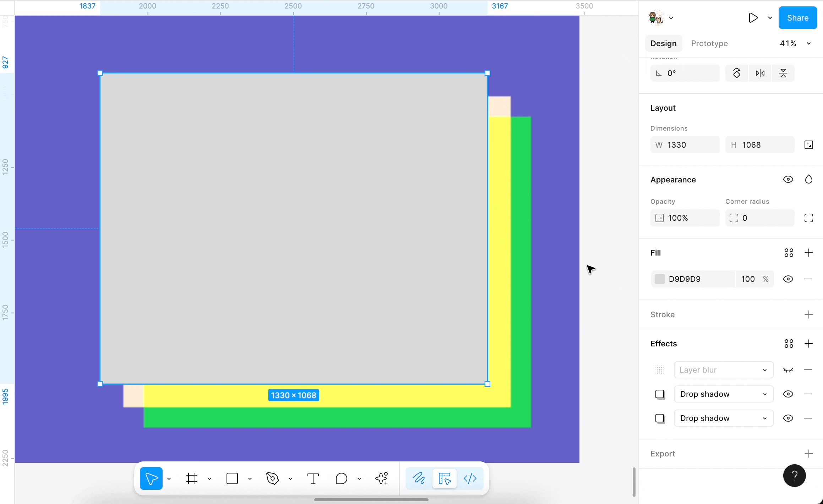Toggle layer visibility in Appearance
The height and width of the screenshot is (504, 823).
point(788,180)
